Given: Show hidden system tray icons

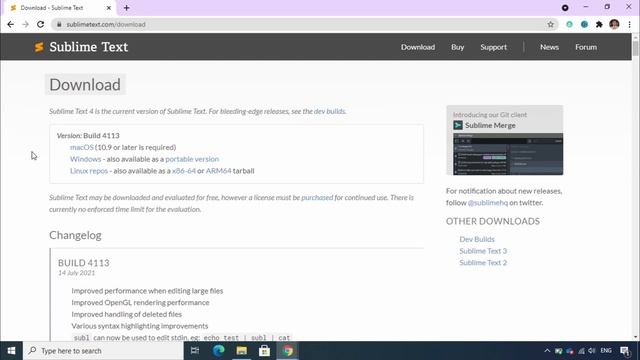Looking at the screenshot, I should [547, 351].
